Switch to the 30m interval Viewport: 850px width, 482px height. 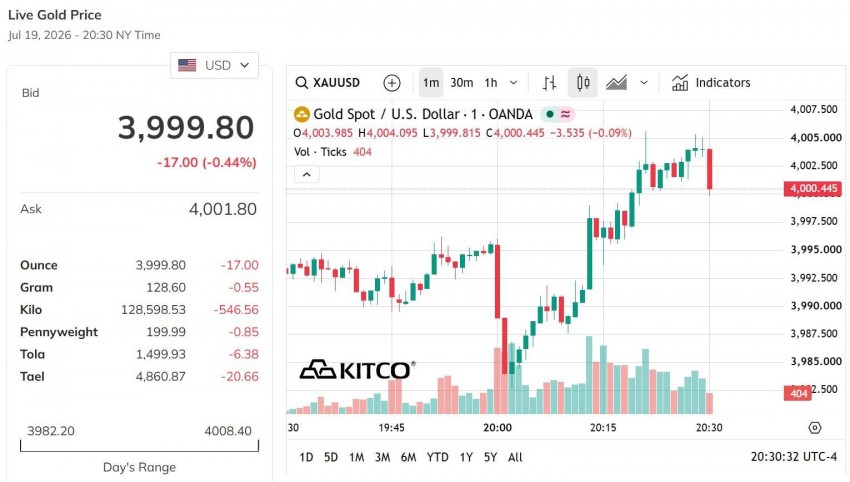click(x=461, y=83)
